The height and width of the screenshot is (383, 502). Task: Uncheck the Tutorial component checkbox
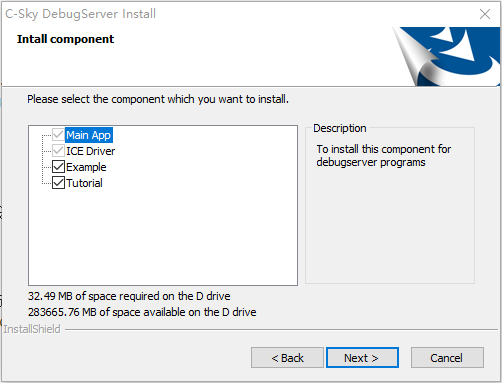coord(58,182)
